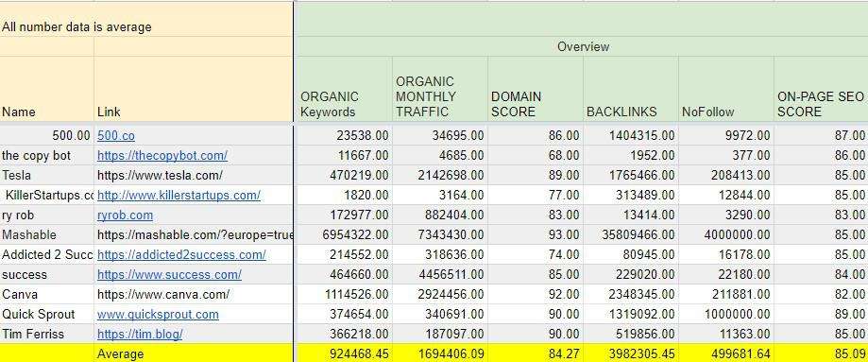Select the ON-PAGE SEO SCORE header
The image size is (868, 362).
pos(821,89)
